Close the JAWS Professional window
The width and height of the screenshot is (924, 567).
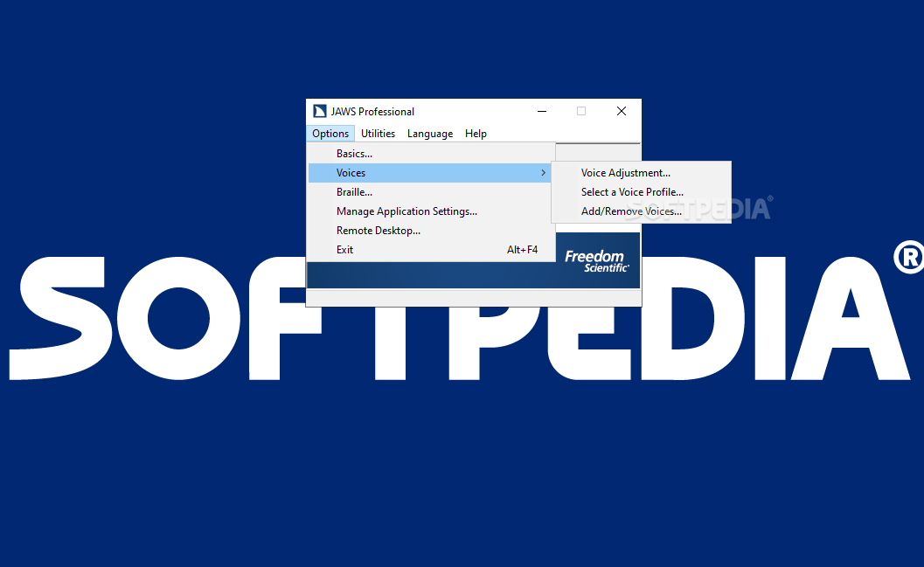coord(622,111)
